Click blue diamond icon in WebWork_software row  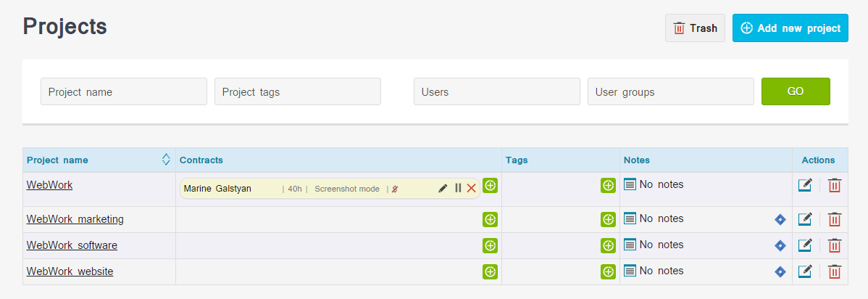click(780, 246)
